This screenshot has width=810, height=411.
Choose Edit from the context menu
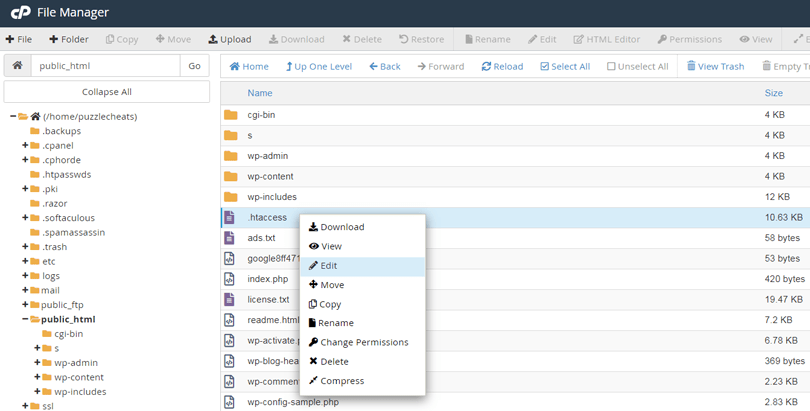363,266
